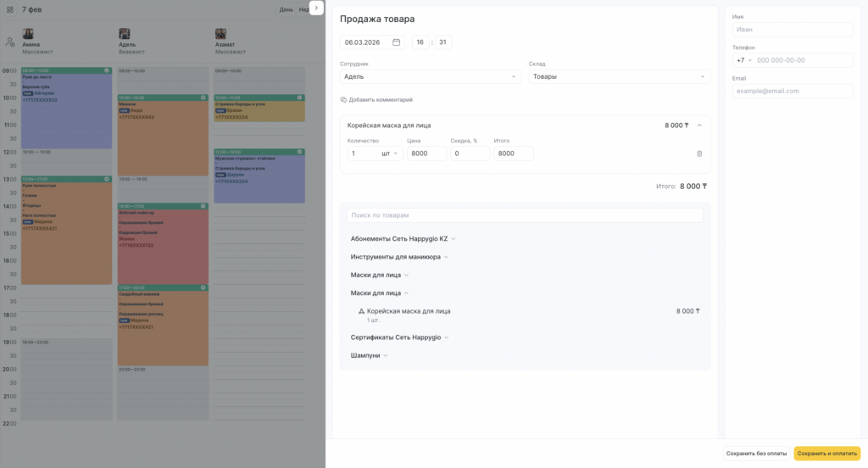
Task: Click the staff settings icon beside Амина
Action: 10,41
